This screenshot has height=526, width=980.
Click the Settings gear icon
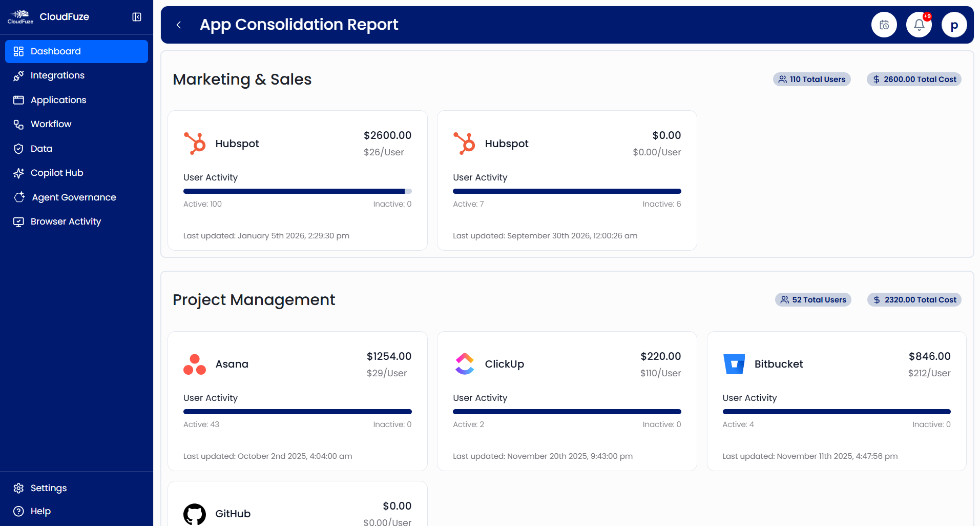click(18, 488)
